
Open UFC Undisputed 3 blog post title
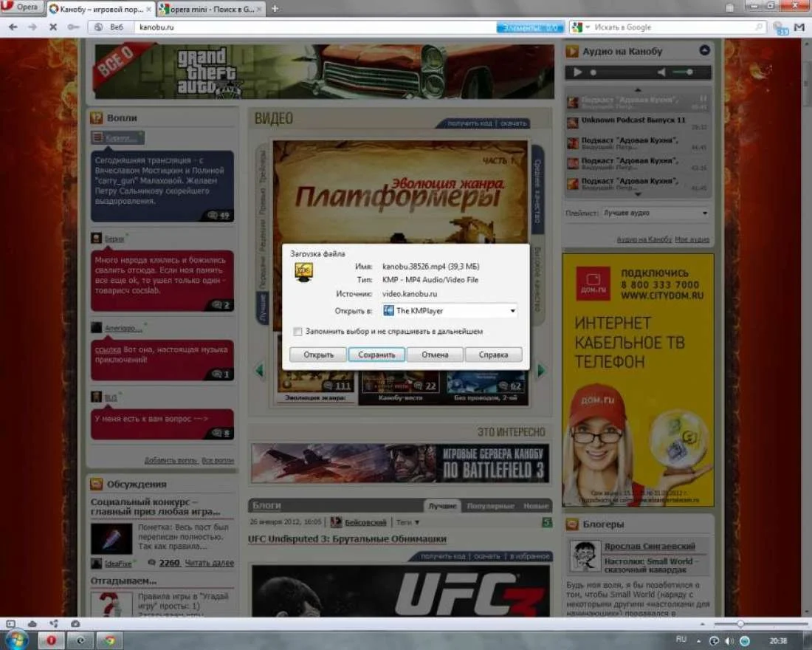pyautogui.click(x=347, y=538)
